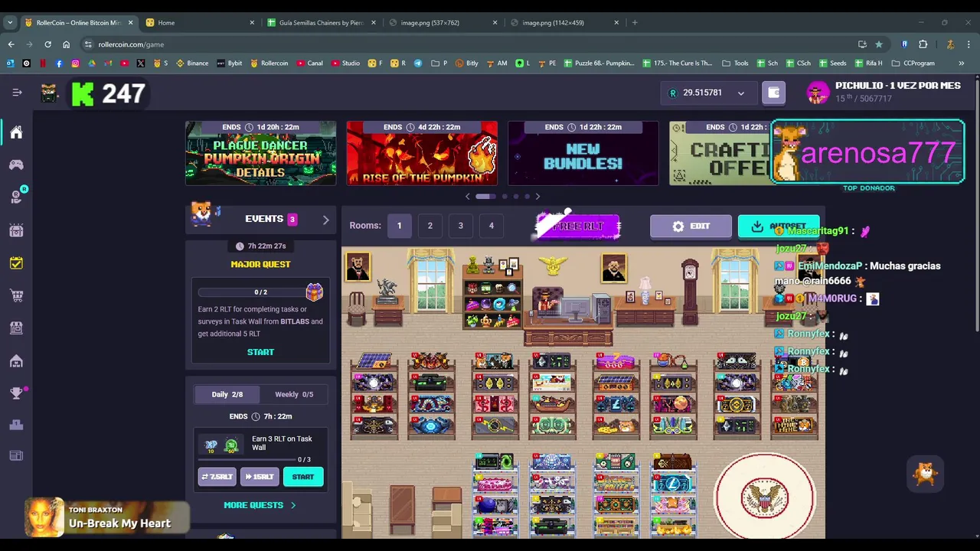
Task: Reload the page
Action: [47, 44]
